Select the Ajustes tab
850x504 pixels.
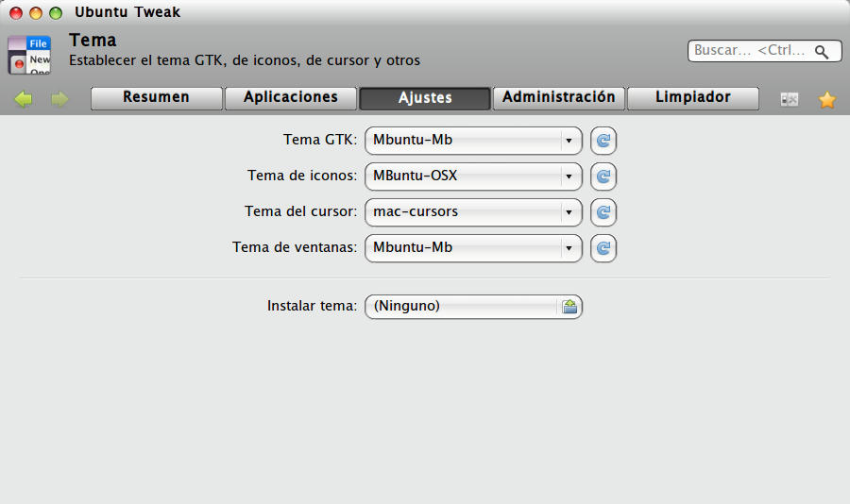pos(425,98)
